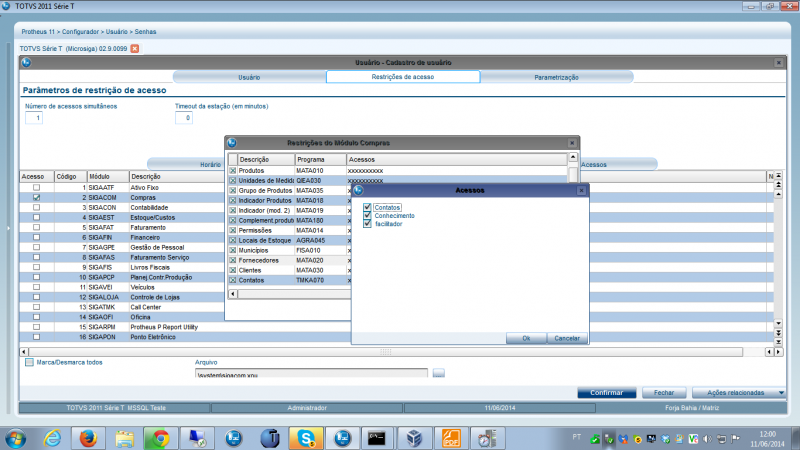Click Cancelar in the Acessos dialog
Screen dimensions: 800x450
click(567, 338)
